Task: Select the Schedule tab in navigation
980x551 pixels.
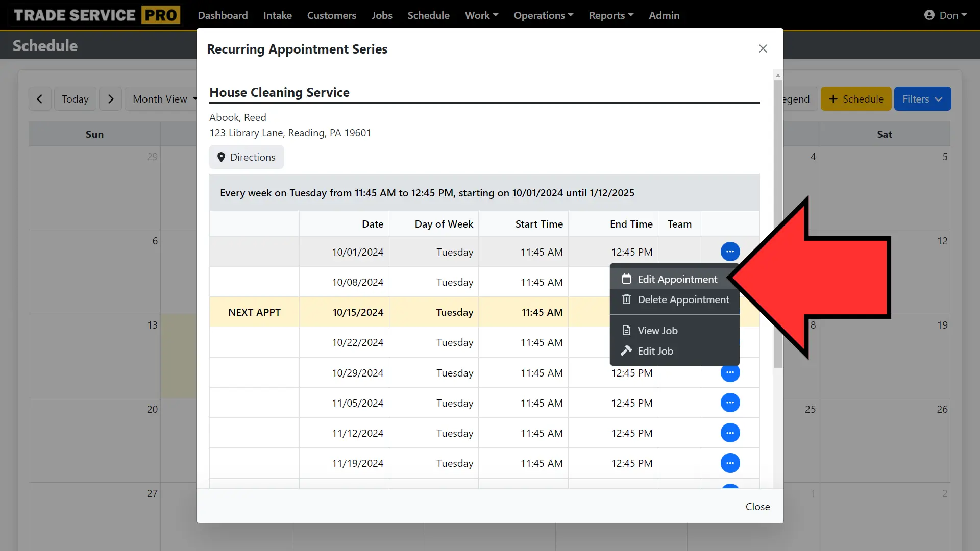Action: click(429, 15)
